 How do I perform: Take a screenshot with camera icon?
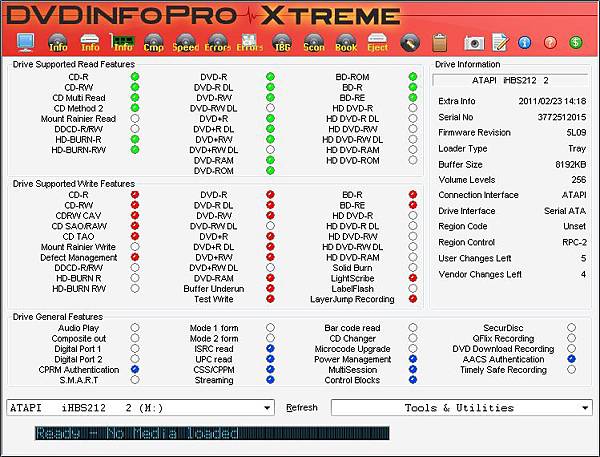coord(474,43)
